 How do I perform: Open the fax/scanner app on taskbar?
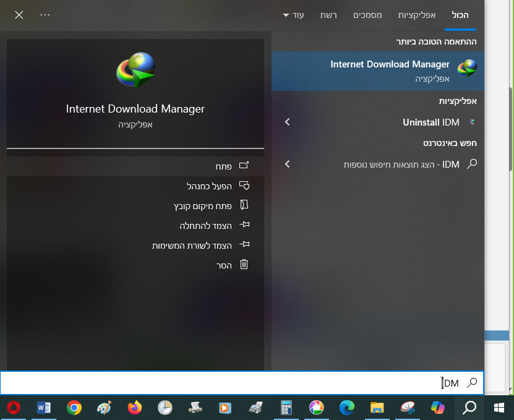point(255,408)
